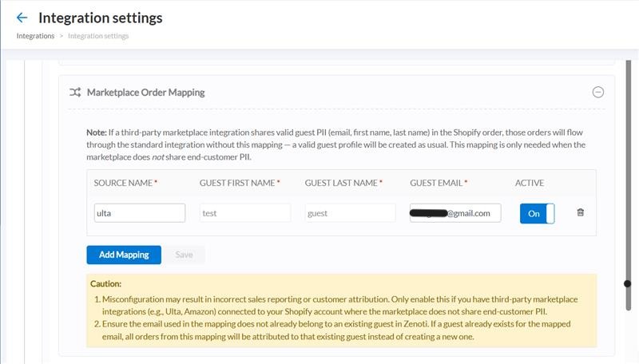The width and height of the screenshot is (639, 364).
Task: Grab the vertical scrollbar handle on the right
Action: pyautogui.click(x=627, y=283)
